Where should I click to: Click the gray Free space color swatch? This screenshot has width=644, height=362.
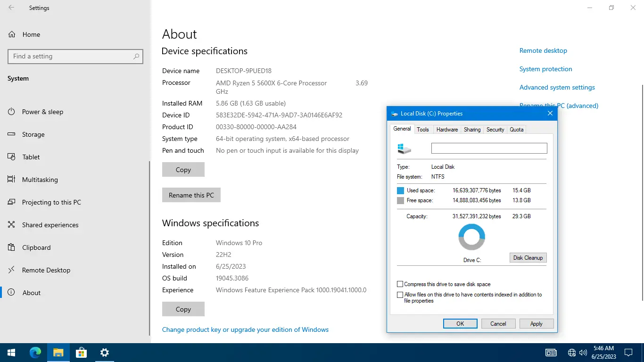point(400,200)
